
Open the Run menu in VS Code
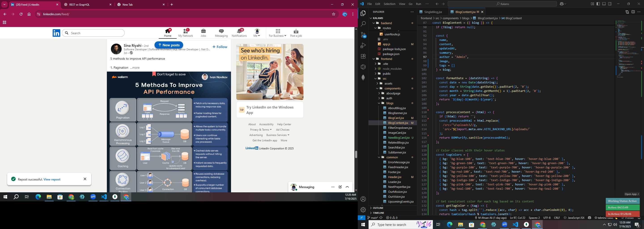point(419,4)
